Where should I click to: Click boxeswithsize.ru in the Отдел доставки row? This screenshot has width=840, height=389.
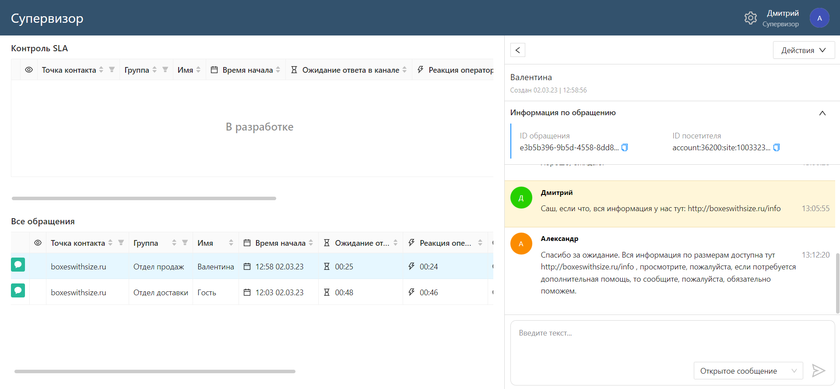[x=78, y=292]
